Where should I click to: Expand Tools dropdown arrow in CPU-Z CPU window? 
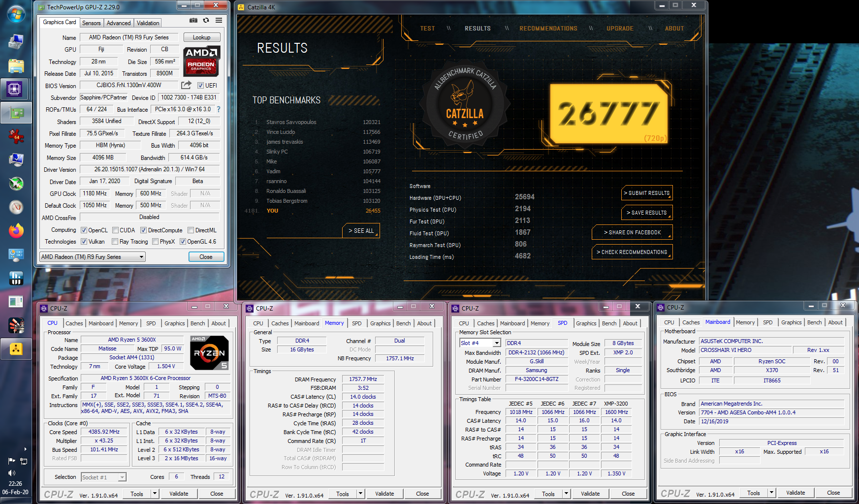[x=155, y=494]
